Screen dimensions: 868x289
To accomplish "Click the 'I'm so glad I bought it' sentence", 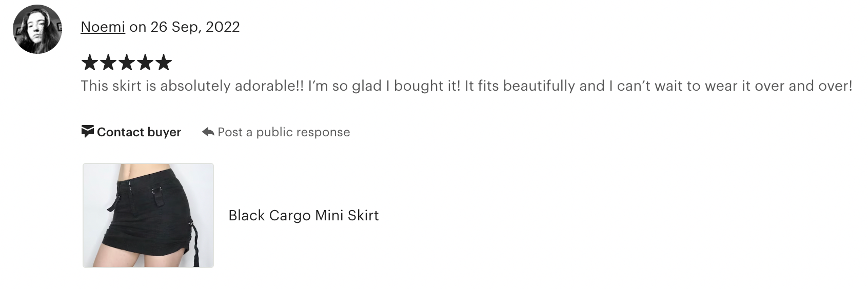I will click(x=385, y=86).
